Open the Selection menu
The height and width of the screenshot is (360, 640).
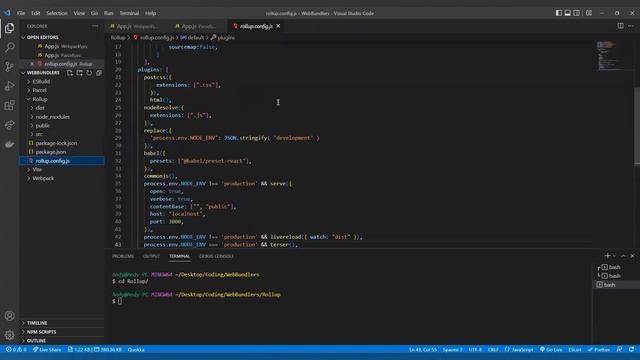coord(57,13)
